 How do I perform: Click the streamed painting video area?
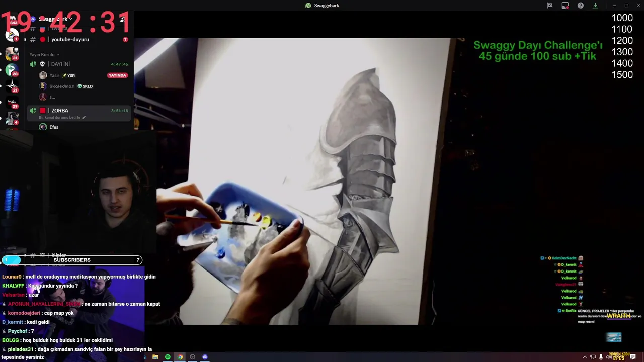coord(299,181)
